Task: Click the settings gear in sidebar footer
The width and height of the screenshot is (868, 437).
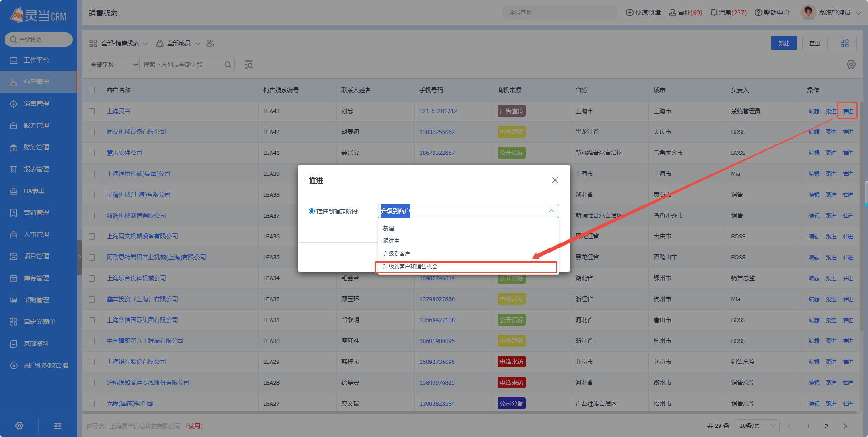Action: pos(19,426)
